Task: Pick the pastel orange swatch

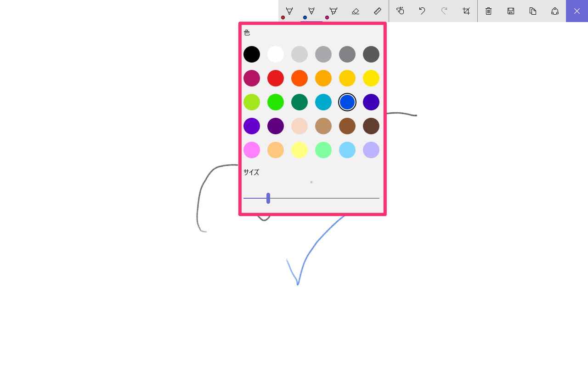Action: pyautogui.click(x=276, y=150)
